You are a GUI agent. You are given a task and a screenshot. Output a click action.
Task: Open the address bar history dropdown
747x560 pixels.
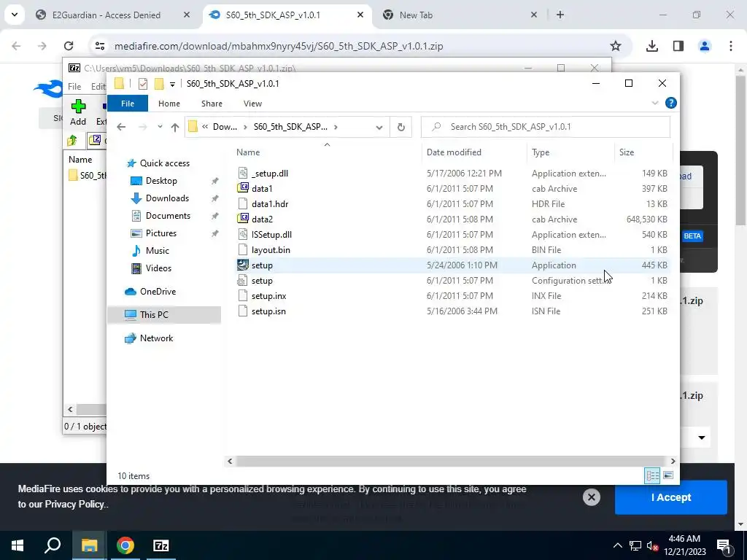379,127
